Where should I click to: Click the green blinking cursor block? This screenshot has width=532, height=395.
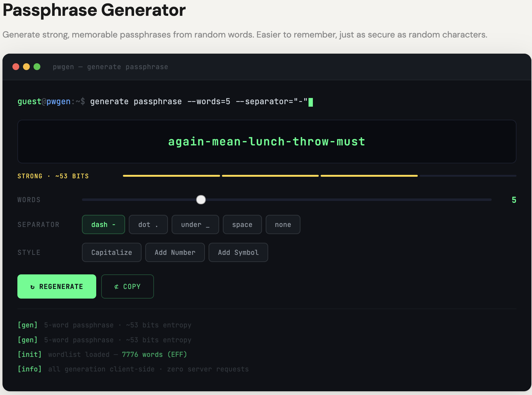click(311, 102)
